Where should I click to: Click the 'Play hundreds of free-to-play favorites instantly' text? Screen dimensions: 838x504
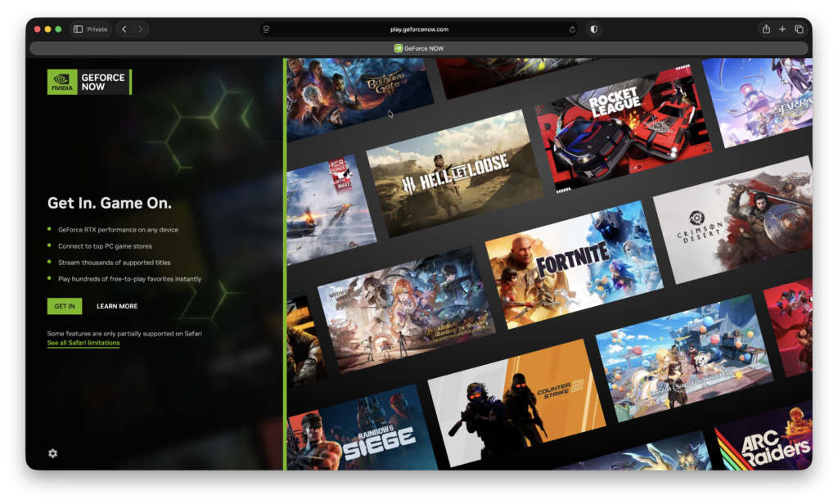click(x=130, y=279)
